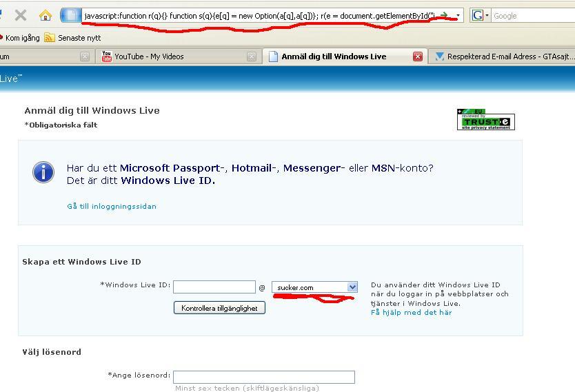
Task: Click the Ange lösenord password field
Action: [264, 377]
